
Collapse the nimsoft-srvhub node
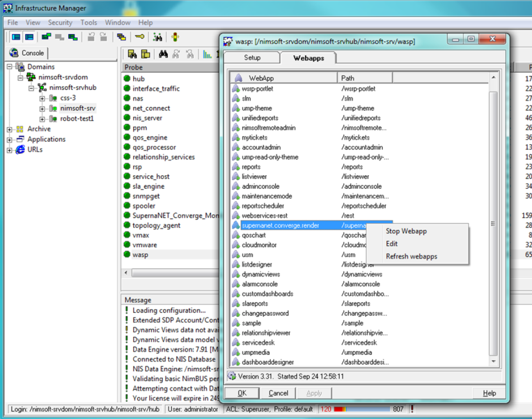click(32, 88)
